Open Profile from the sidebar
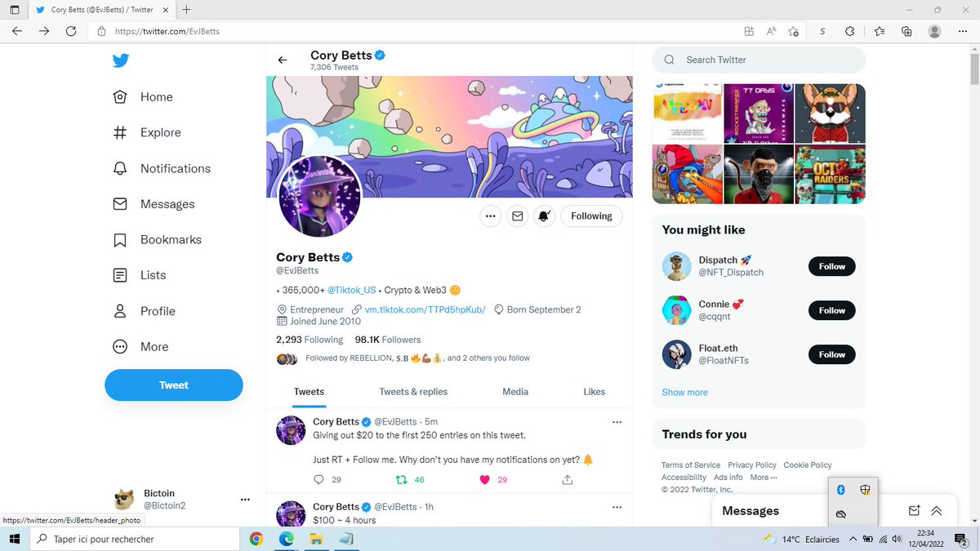This screenshot has width=980, height=551. tap(144, 311)
